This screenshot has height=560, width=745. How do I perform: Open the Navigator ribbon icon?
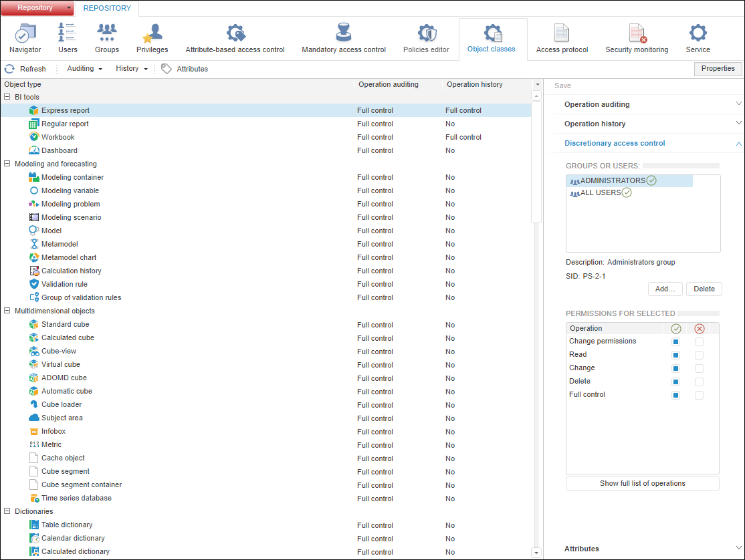25,39
